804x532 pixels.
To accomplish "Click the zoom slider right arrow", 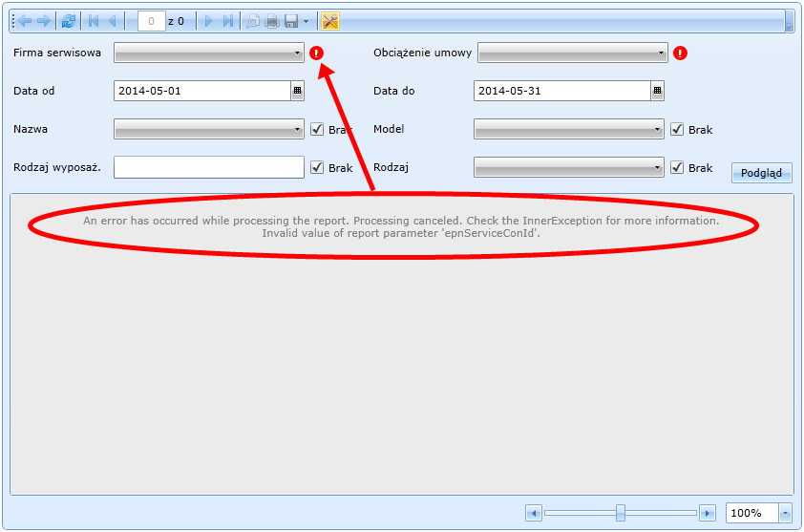I will click(x=708, y=513).
